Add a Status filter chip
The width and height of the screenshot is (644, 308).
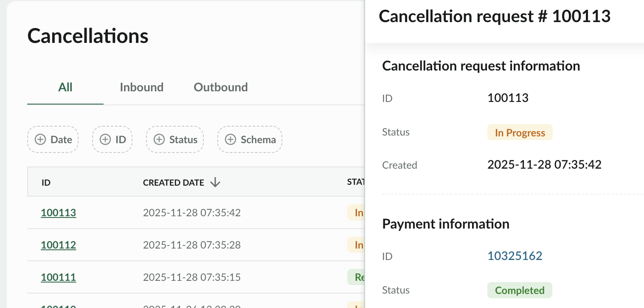[x=174, y=139]
